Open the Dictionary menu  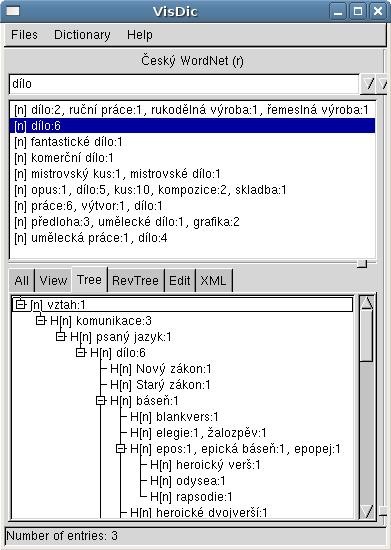pos(82,35)
